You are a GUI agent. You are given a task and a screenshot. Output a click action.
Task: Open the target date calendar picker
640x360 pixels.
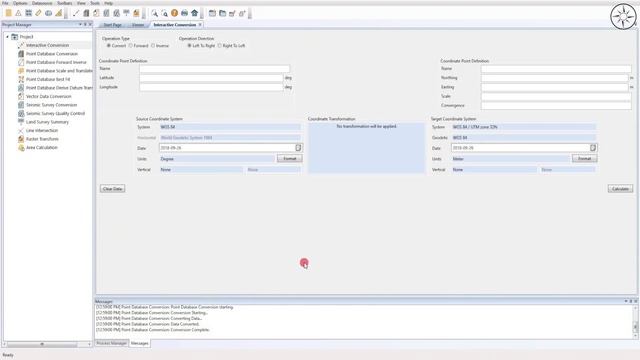tap(593, 148)
